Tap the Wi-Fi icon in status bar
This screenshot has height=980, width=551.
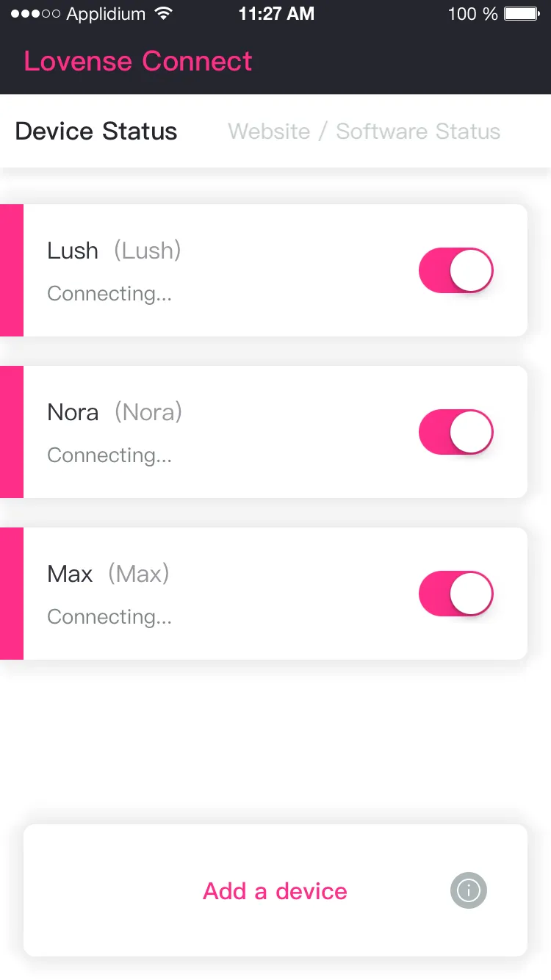tap(164, 14)
